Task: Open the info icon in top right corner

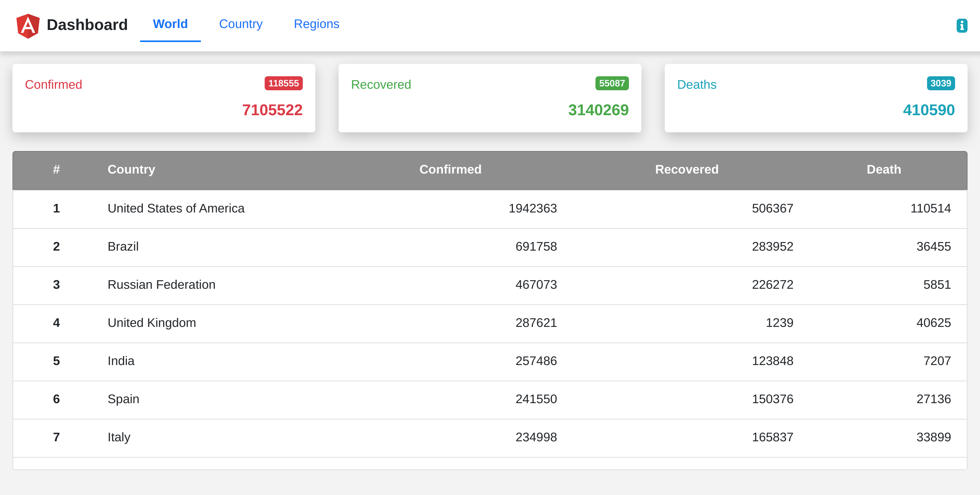Action: [962, 25]
